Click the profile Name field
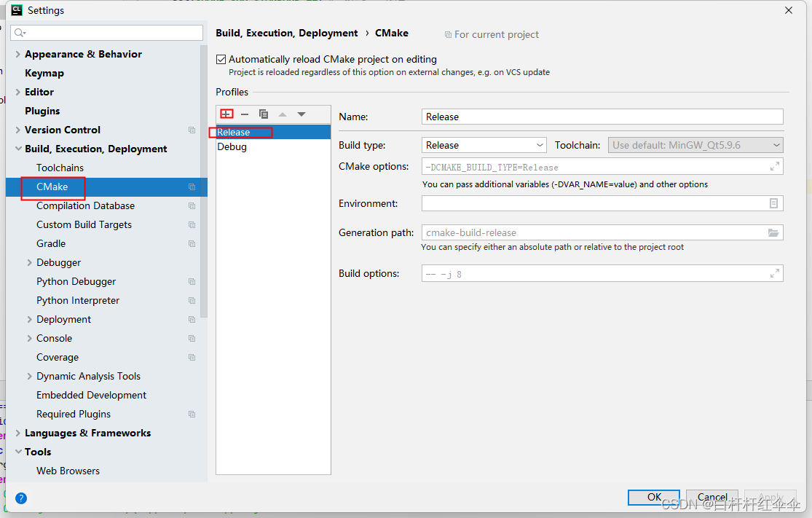Viewport: 812px width, 518px height. coord(602,117)
